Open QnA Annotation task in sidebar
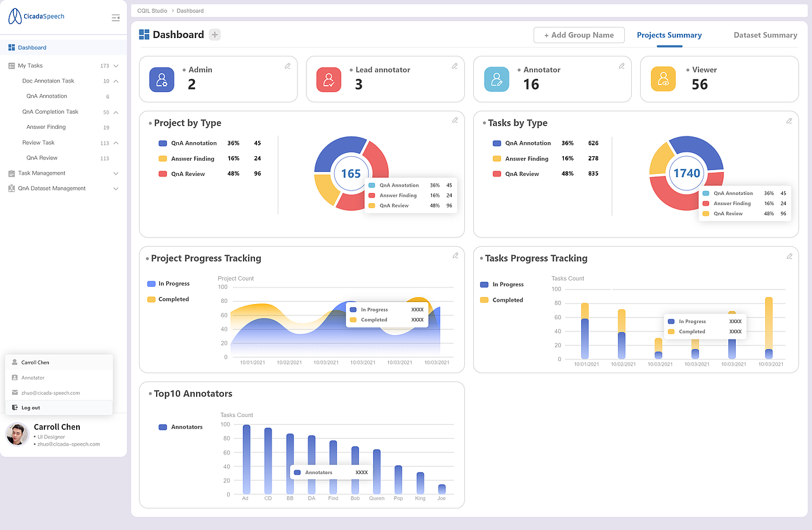812x530 pixels. pos(47,96)
